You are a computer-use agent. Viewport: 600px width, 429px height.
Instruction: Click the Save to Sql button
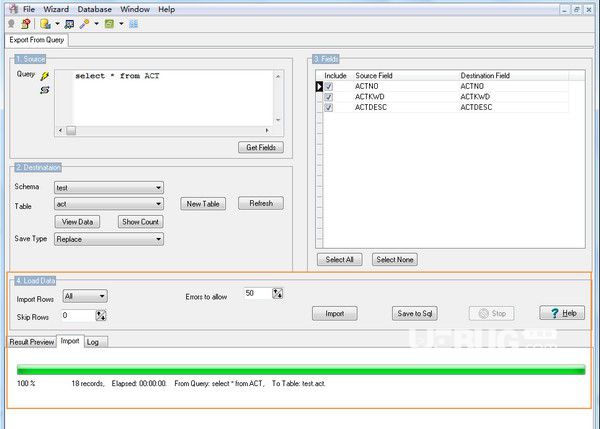pos(415,313)
